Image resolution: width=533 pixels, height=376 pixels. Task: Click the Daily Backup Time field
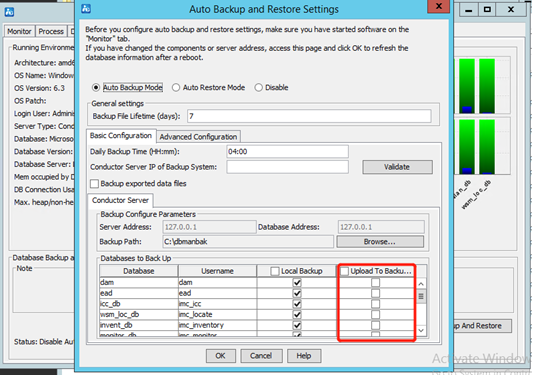click(x=287, y=152)
